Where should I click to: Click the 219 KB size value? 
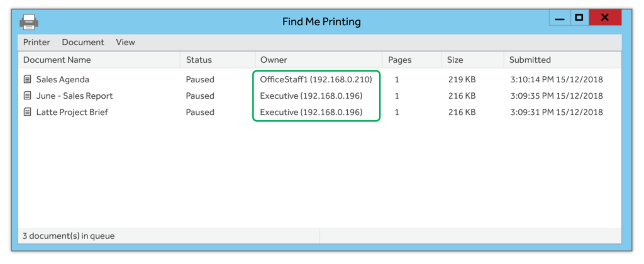(x=462, y=79)
